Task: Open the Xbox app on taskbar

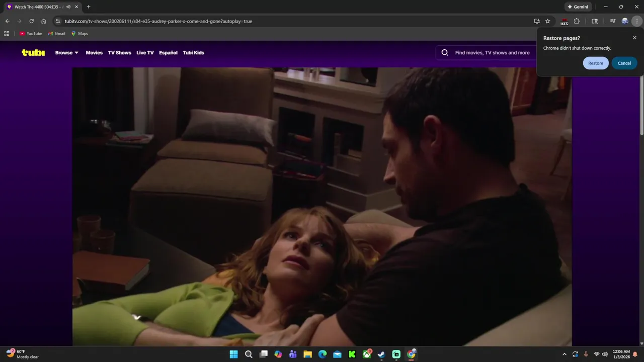Action: point(367,354)
